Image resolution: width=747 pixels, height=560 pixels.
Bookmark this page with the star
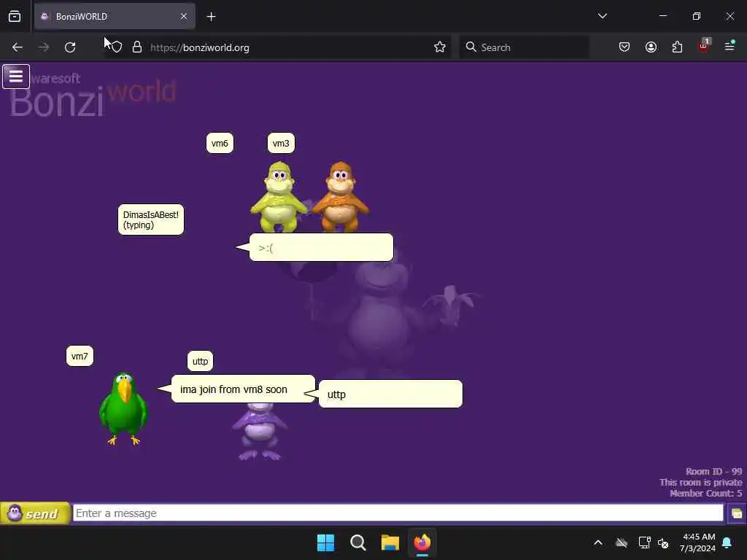440,47
